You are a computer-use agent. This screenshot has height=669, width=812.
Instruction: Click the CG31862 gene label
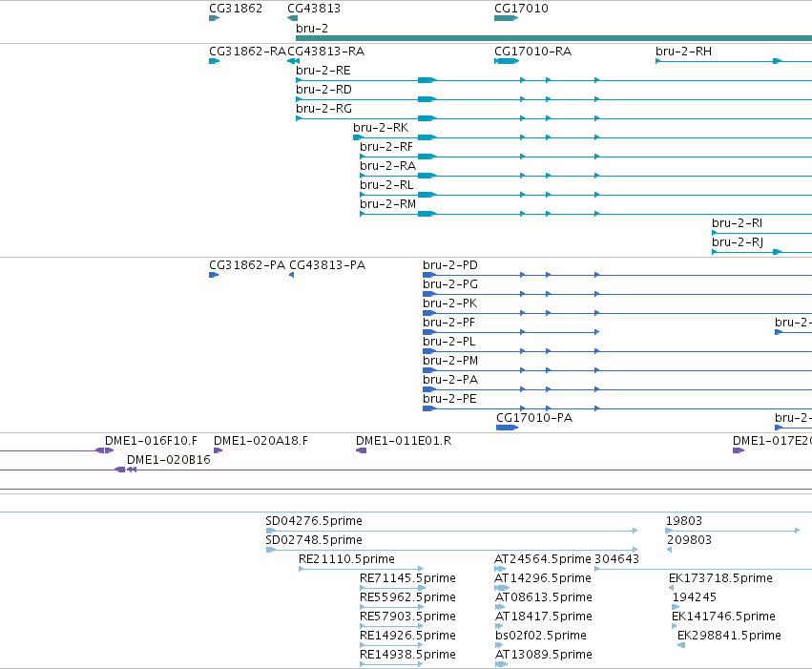pos(236,9)
